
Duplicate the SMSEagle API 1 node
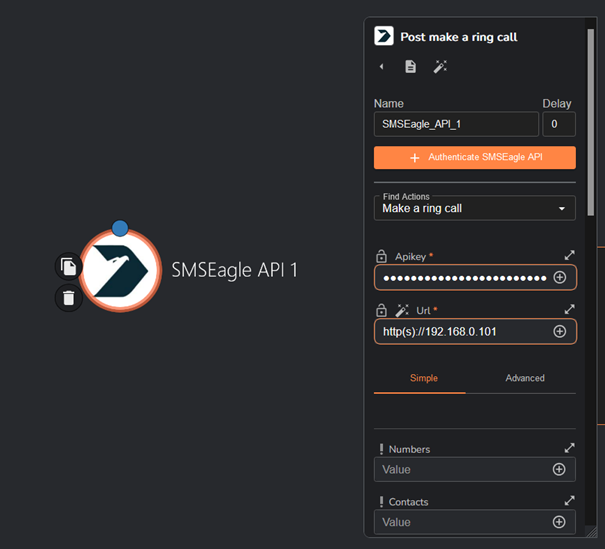(x=69, y=267)
